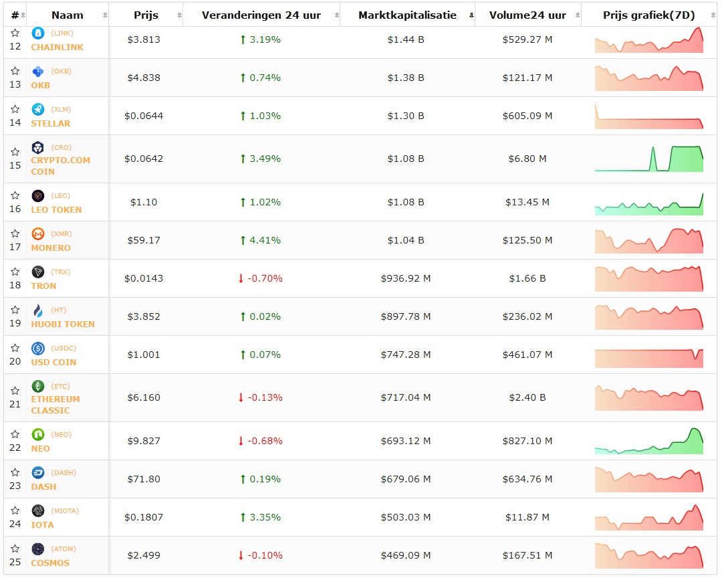The width and height of the screenshot is (728, 578).
Task: Sort table by Prijs column header
Action: click(x=146, y=15)
